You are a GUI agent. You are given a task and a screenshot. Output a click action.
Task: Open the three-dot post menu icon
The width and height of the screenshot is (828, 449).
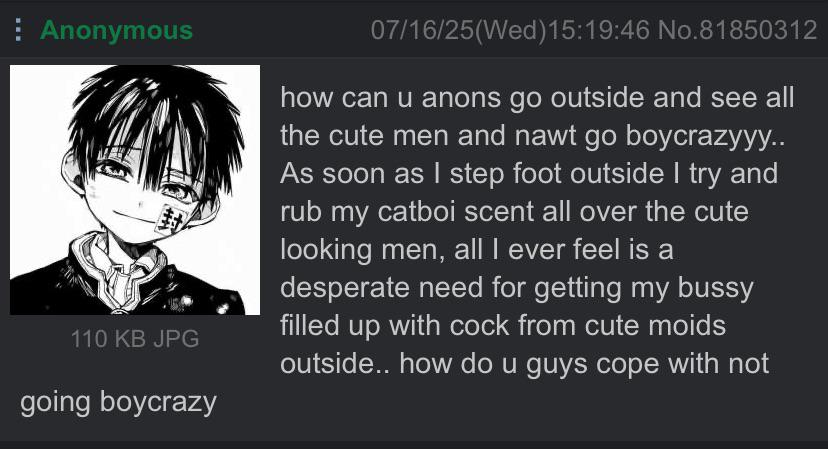[18, 30]
